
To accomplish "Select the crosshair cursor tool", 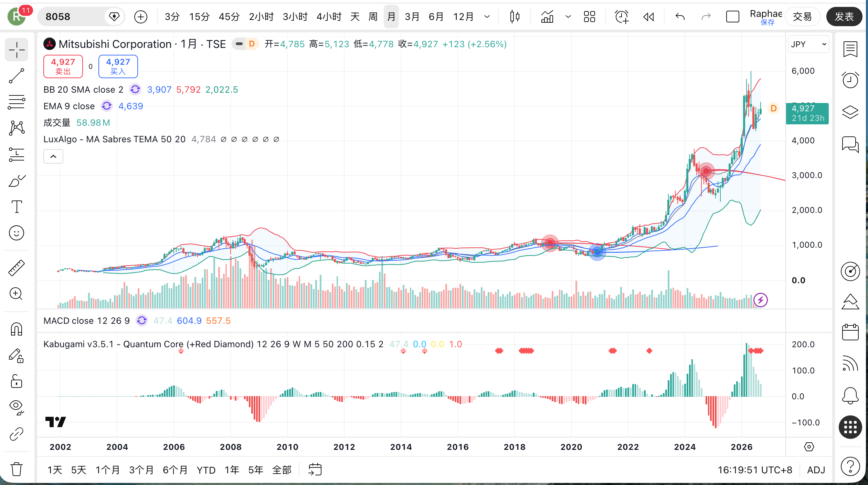I will tap(17, 50).
